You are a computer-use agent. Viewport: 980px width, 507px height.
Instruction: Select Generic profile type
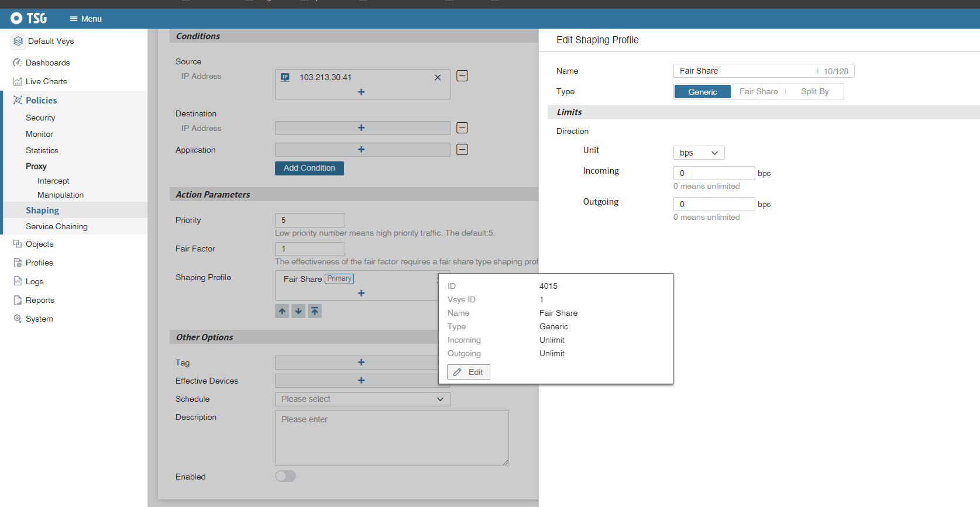tap(702, 92)
